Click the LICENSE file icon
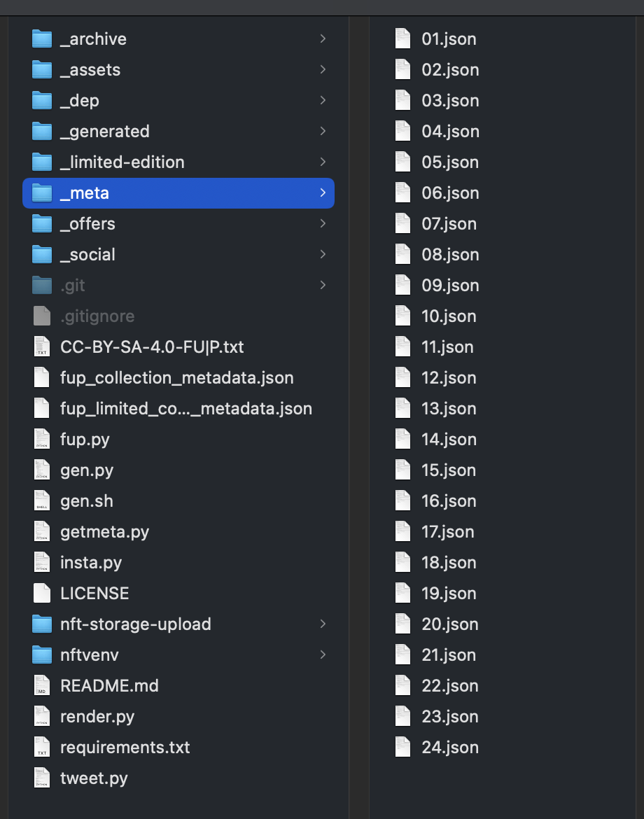The height and width of the screenshot is (819, 644). [x=42, y=594]
